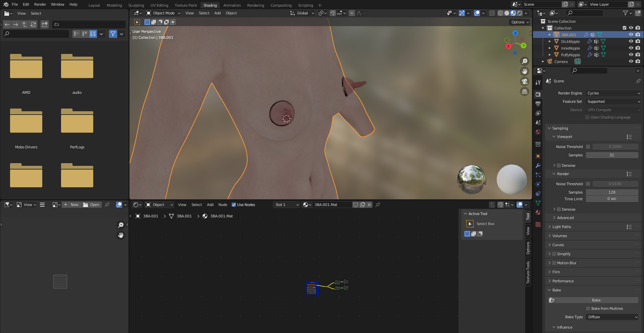Uncheck the Use Nodes checkbox
The image size is (644, 333).
(234, 205)
